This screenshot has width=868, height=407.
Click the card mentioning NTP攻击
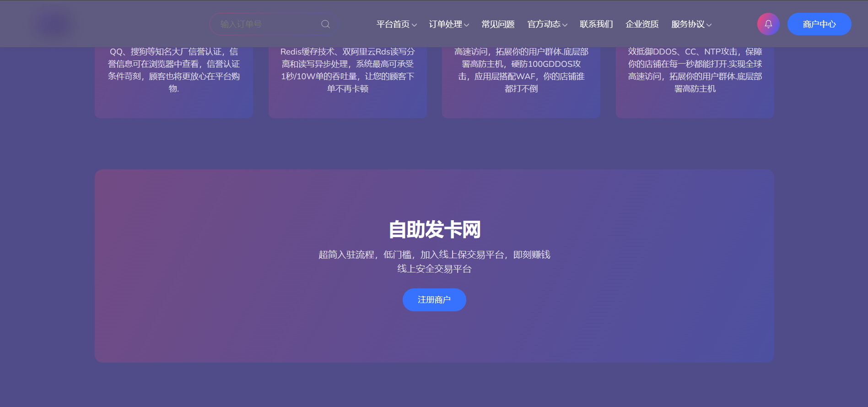pos(695,82)
